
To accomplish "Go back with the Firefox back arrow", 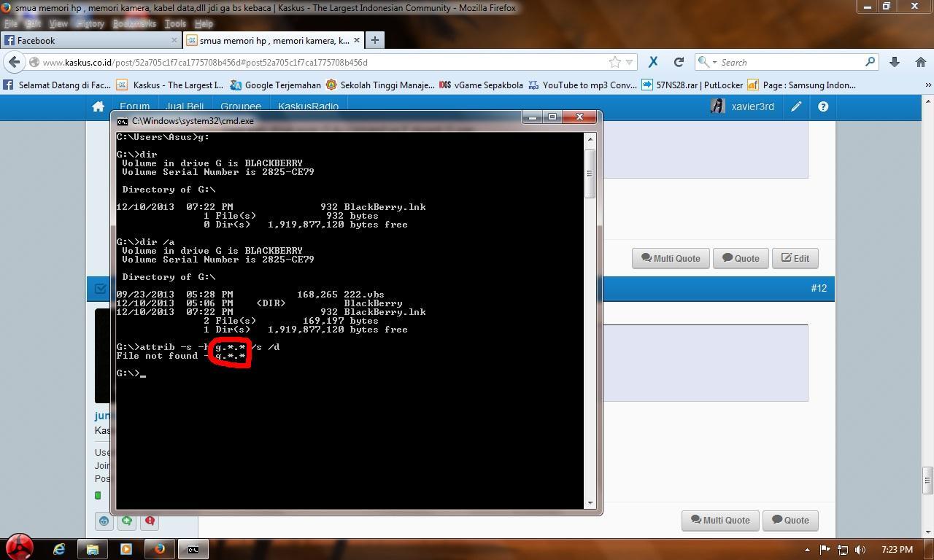I will pos(15,62).
